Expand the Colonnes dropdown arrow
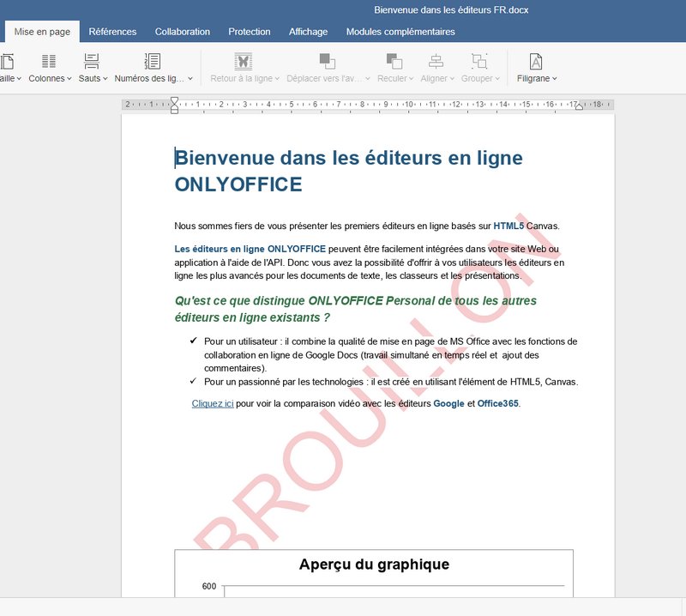The height and width of the screenshot is (616, 686). (69, 79)
